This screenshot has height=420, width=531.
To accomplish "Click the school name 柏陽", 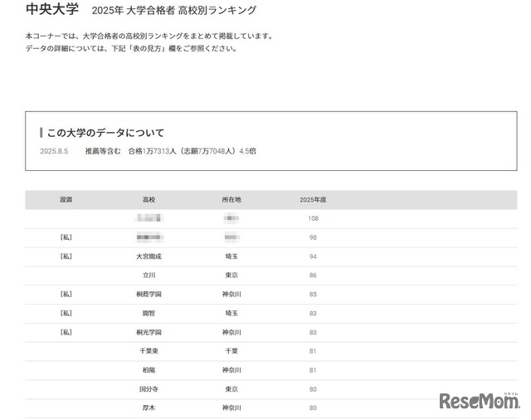I will pyautogui.click(x=149, y=370).
